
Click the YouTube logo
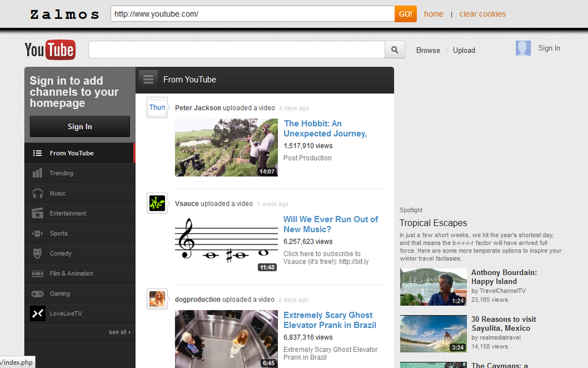tap(50, 50)
